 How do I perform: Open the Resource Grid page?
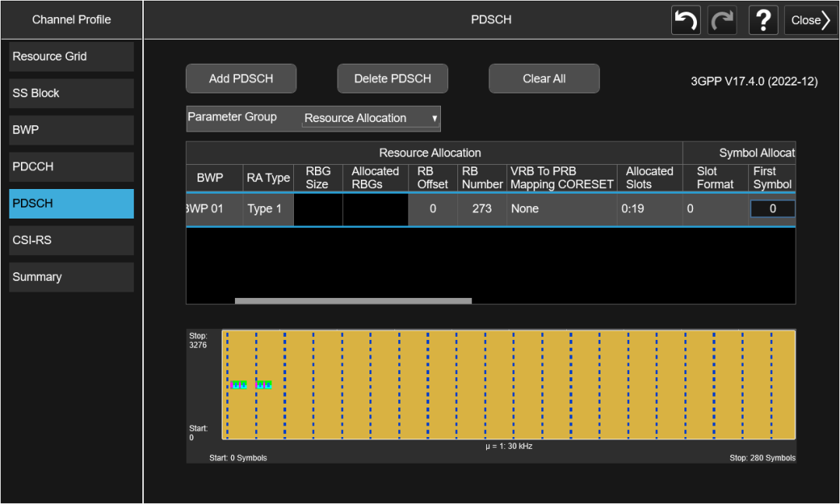click(72, 57)
